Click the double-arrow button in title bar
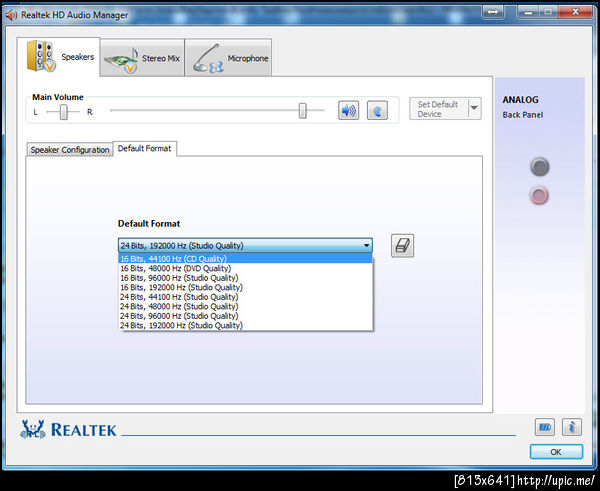This screenshot has height=491, width=600. coord(493,12)
